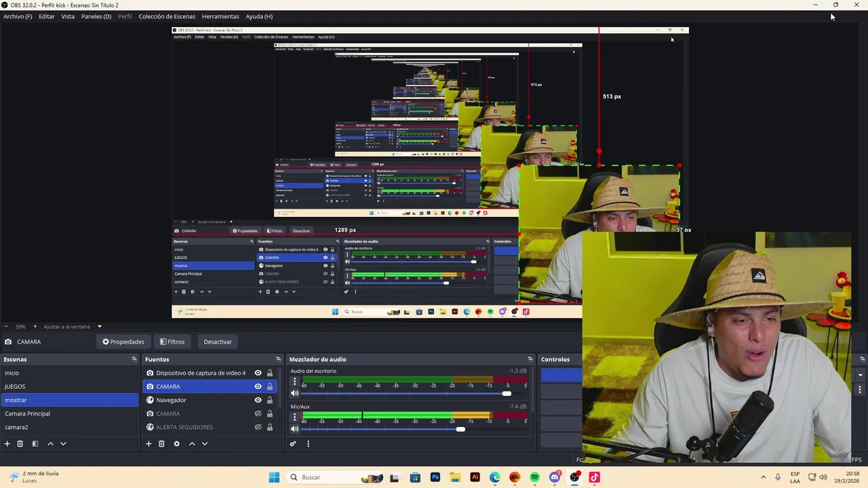Open Adobe Illustrator from the taskbar
Screen dimensions: 868x488
pyautogui.click(x=475, y=477)
